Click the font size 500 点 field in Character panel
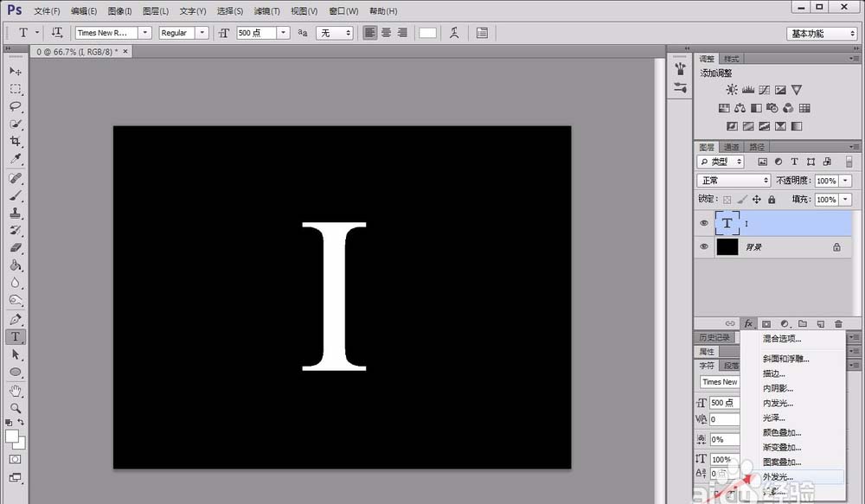 724,403
